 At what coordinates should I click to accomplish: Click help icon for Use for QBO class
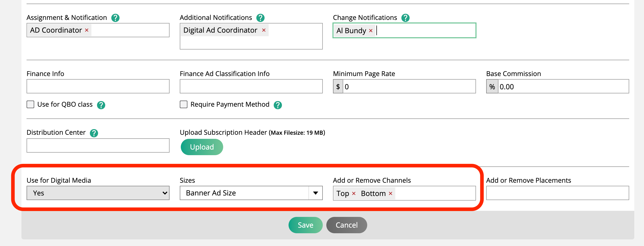pos(101,105)
